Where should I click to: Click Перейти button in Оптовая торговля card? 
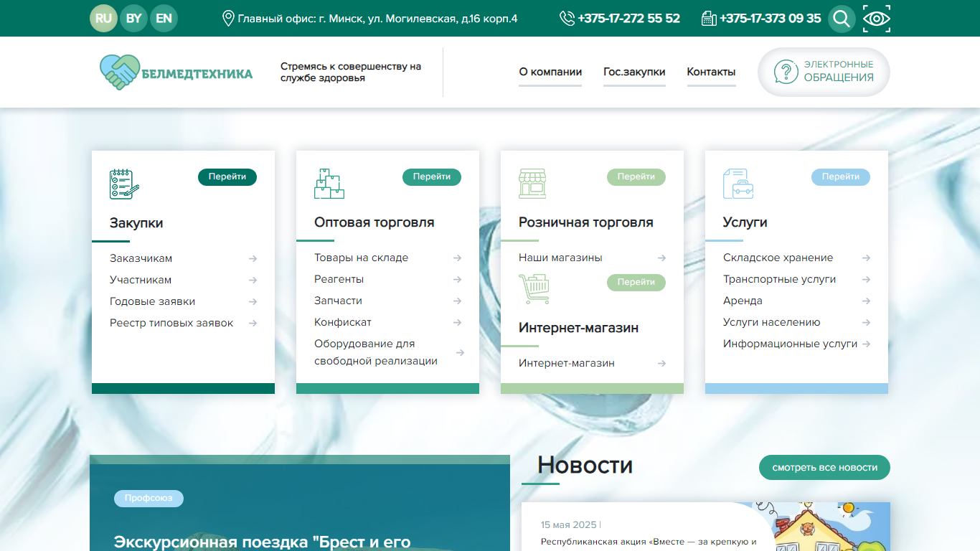click(432, 176)
